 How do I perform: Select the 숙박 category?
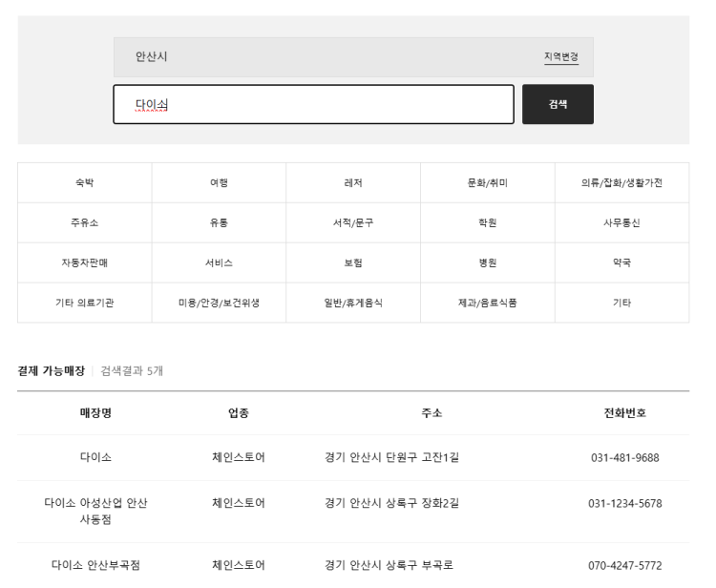[x=84, y=182]
